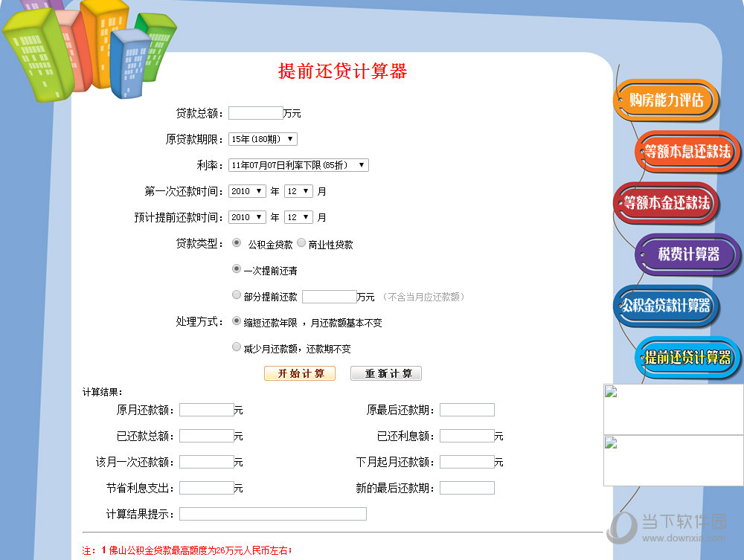
Task: Select the 提前还贷计算器 sidebar icon
Action: point(686,358)
